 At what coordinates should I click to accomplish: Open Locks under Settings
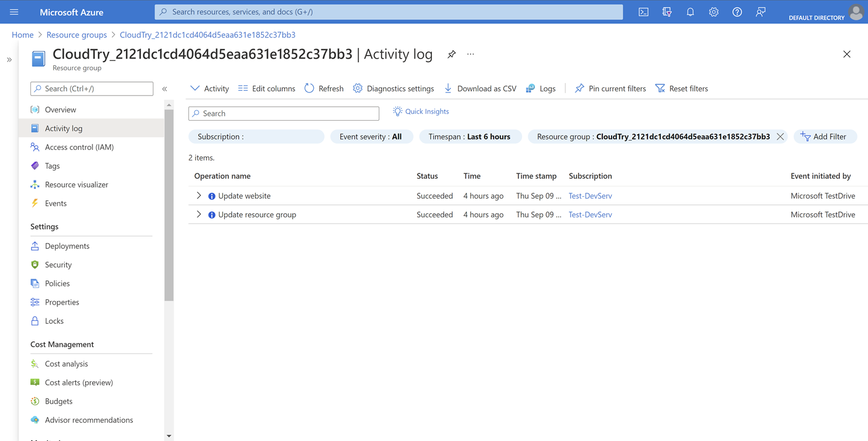(91, 321)
